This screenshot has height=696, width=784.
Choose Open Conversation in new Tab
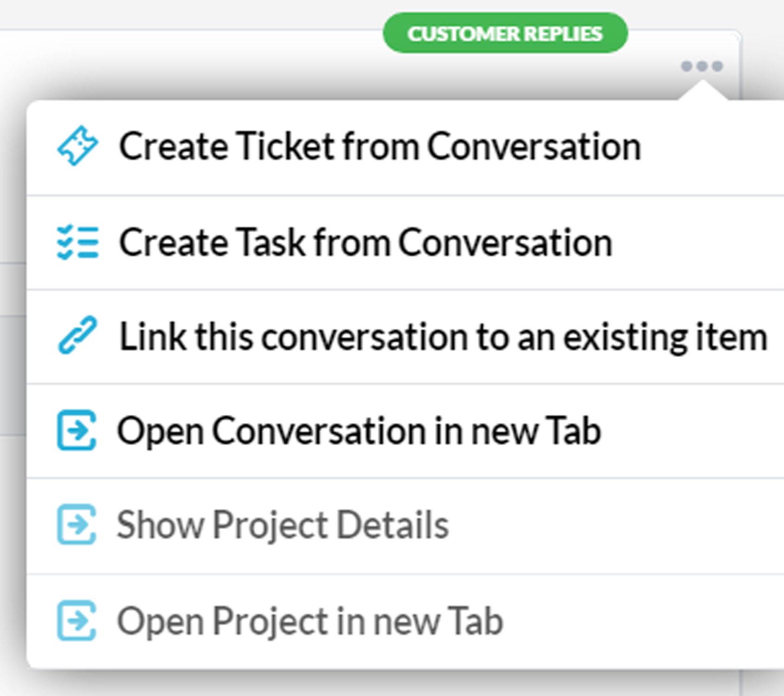(x=405, y=431)
